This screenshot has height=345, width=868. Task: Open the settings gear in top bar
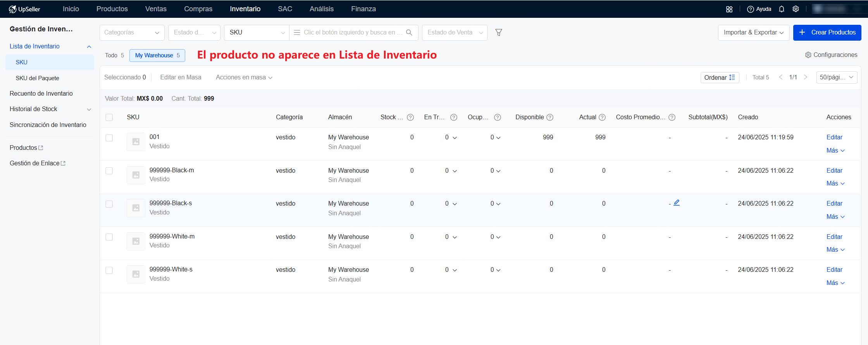(x=796, y=9)
